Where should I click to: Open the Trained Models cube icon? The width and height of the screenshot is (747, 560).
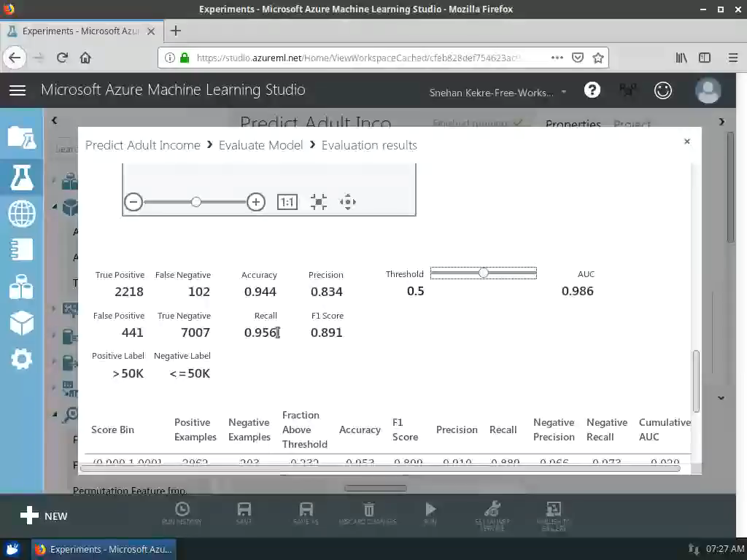tap(21, 323)
